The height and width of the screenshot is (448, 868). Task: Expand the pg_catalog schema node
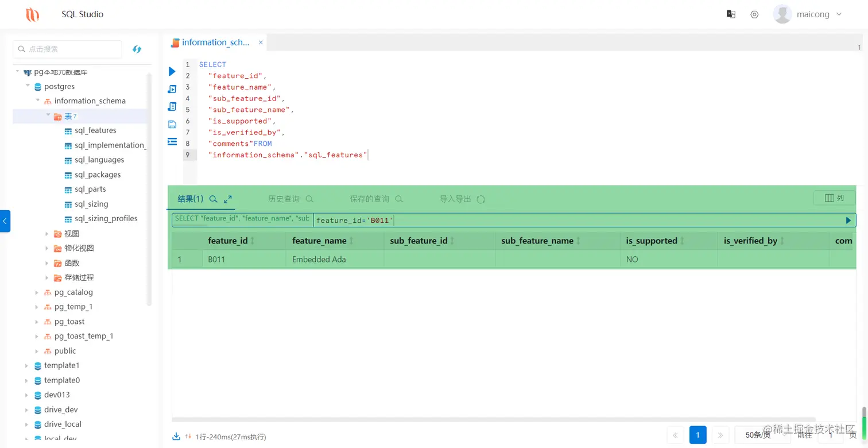pos(37,292)
